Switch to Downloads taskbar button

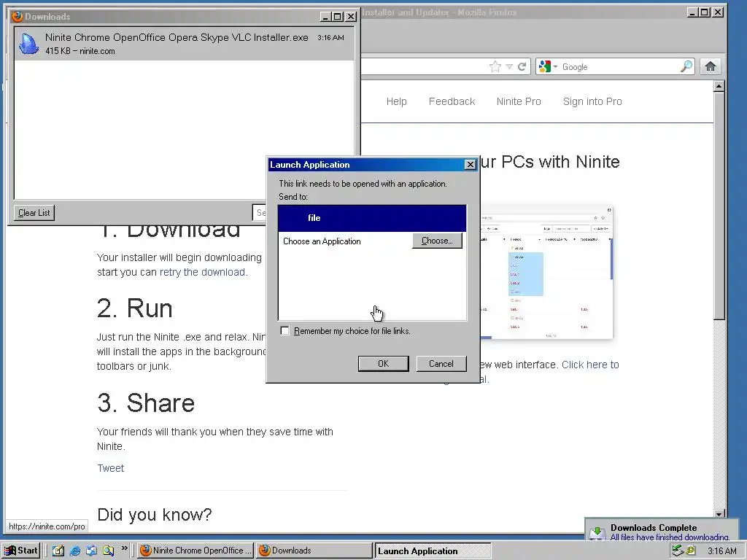tap(314, 551)
